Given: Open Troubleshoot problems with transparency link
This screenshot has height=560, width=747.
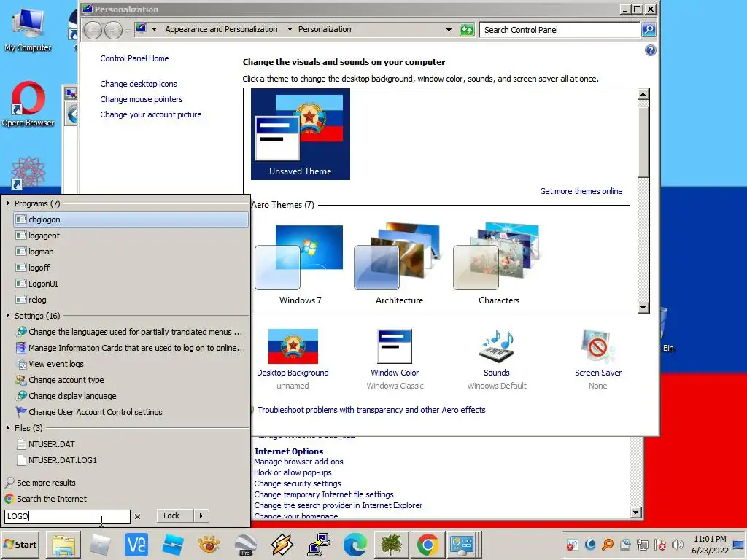Looking at the screenshot, I should (x=371, y=410).
